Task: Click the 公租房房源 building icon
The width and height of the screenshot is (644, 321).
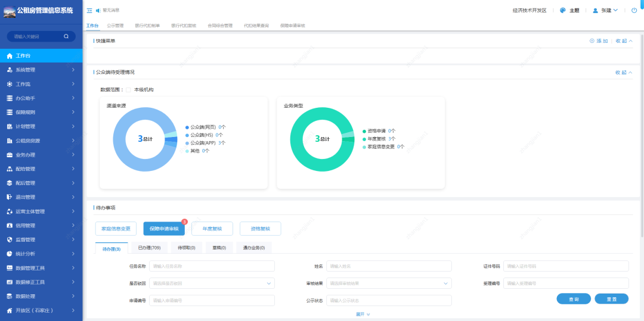Action: pyautogui.click(x=10, y=141)
